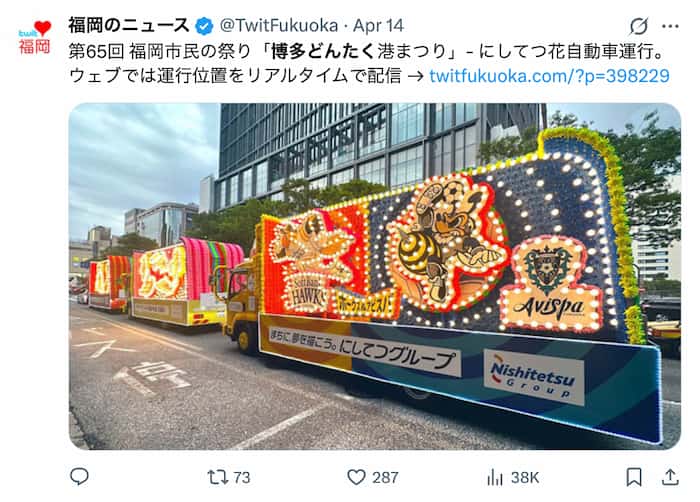Click the blue verified badge
This screenshot has width=700, height=502.
pyautogui.click(x=204, y=26)
